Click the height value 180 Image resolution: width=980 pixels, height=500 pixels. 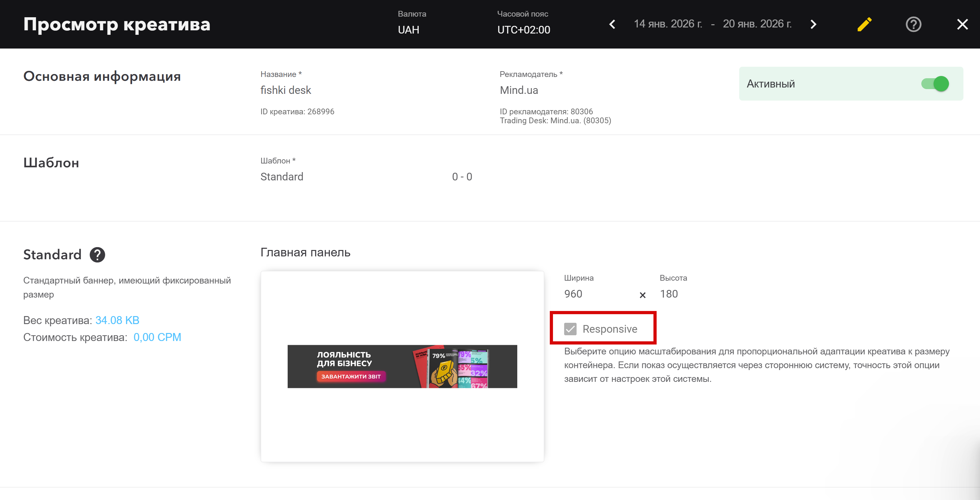pos(669,294)
